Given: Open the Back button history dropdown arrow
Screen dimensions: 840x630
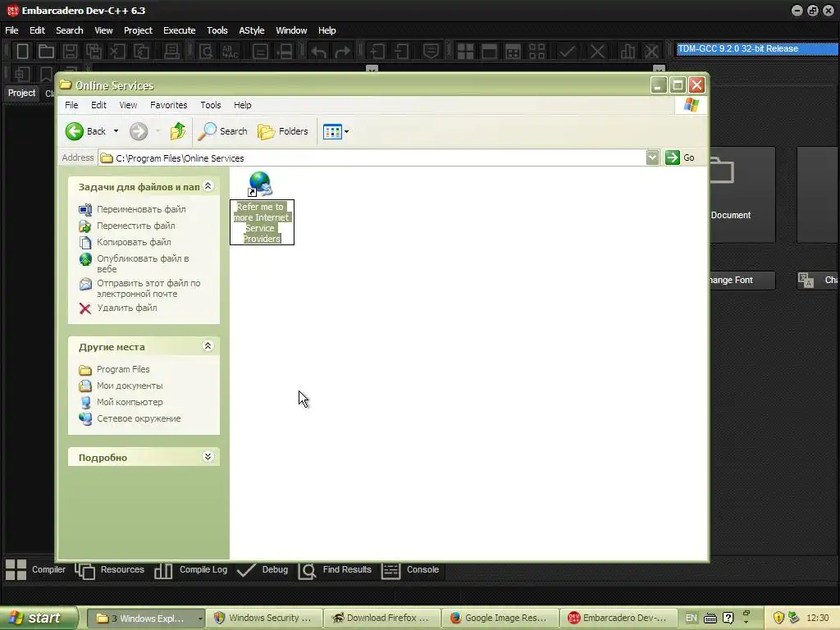Looking at the screenshot, I should [116, 131].
